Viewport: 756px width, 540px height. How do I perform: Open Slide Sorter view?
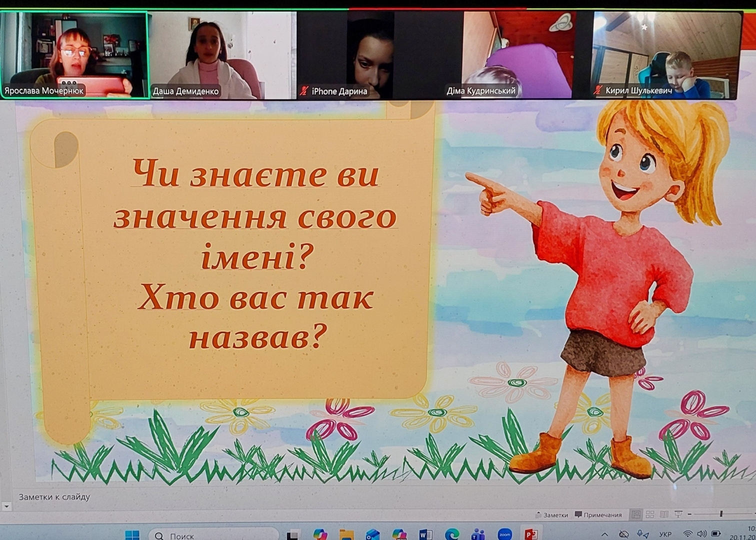(650, 514)
